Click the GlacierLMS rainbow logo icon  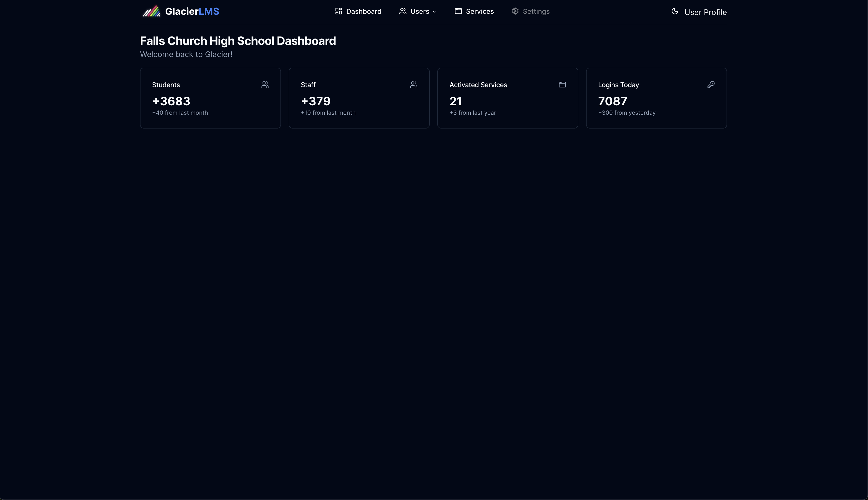pos(151,11)
